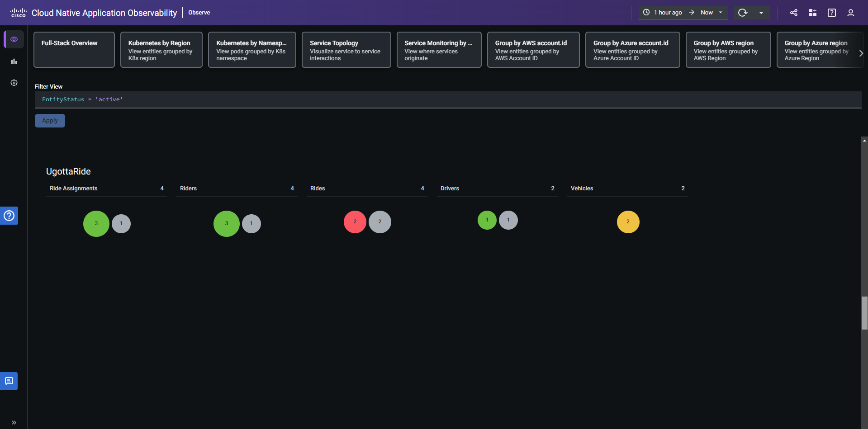Select the Kubernetes by Region view card

pos(161,50)
